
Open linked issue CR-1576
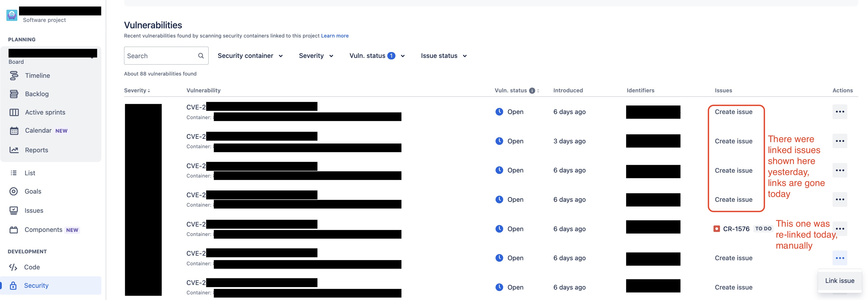tap(736, 229)
